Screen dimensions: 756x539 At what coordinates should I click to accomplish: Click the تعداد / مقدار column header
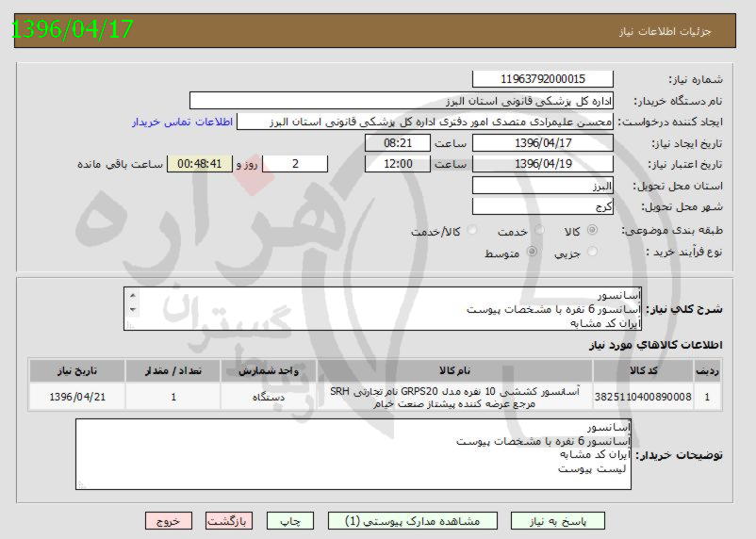(173, 370)
